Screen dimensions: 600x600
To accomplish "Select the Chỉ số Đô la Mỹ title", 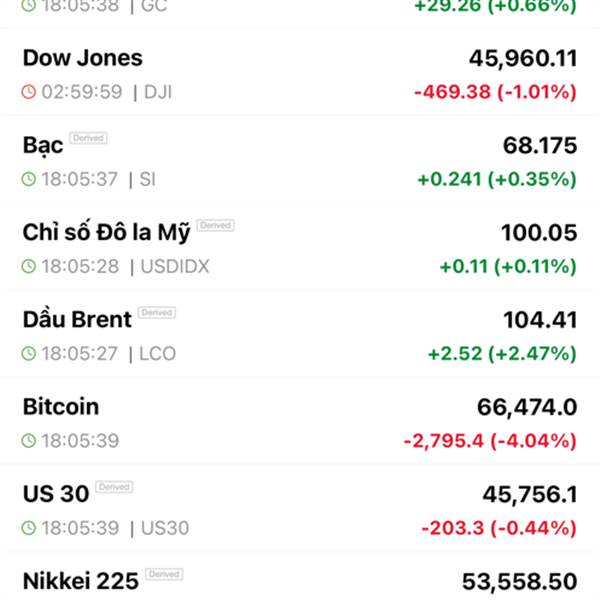I will point(105,232).
